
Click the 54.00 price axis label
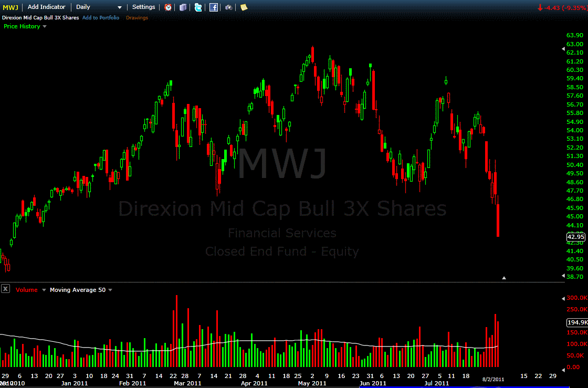(x=575, y=130)
